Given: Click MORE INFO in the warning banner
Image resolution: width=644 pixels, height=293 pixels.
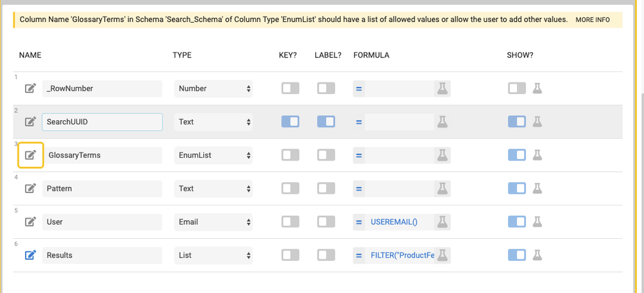Looking at the screenshot, I should [x=592, y=20].
